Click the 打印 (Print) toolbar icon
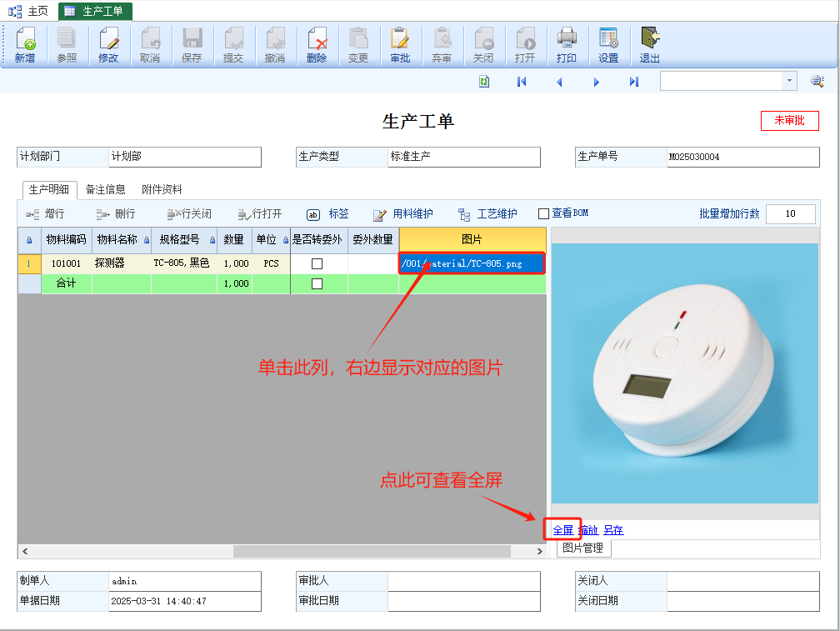Viewport: 840px width, 631px height. (567, 45)
